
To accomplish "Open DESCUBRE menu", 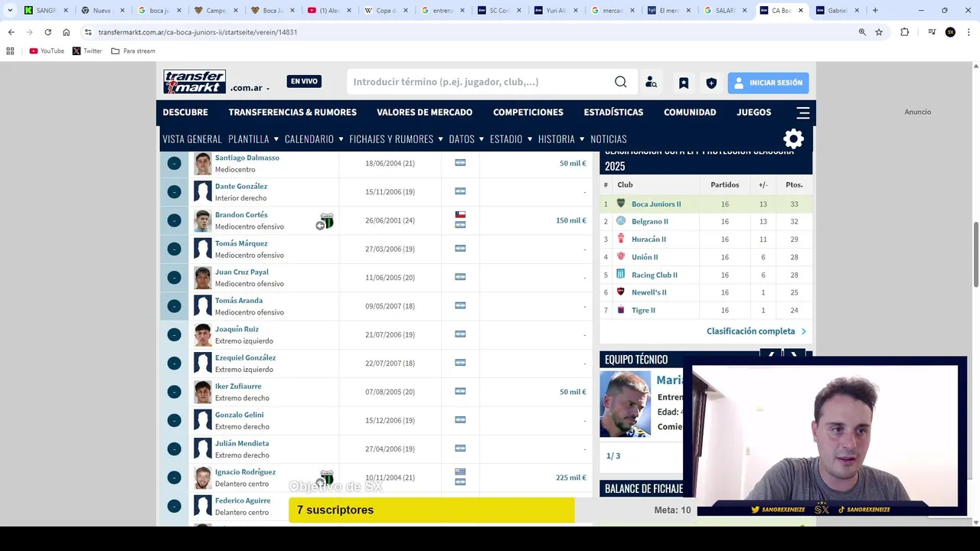I will pyautogui.click(x=185, y=112).
